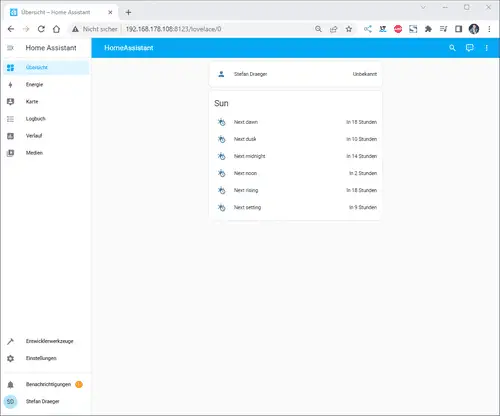Click the Nicht sicher security warning

[95, 29]
